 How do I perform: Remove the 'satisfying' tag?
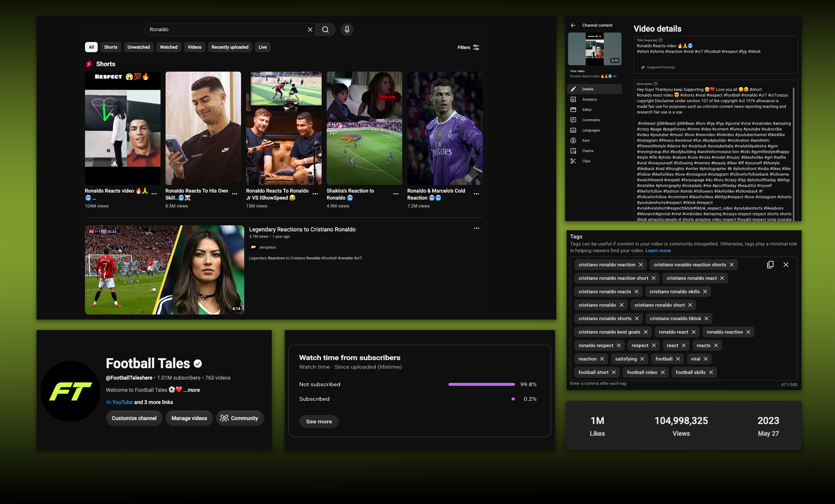point(642,359)
